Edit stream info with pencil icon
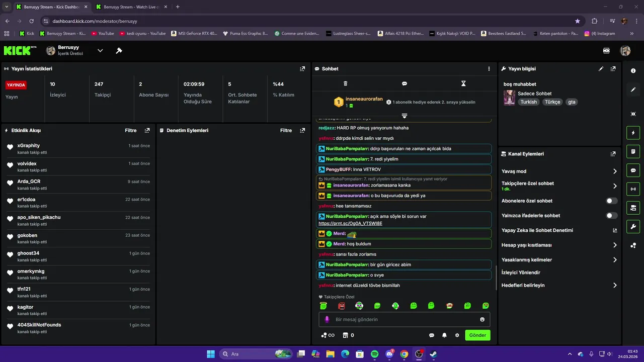 tap(601, 69)
